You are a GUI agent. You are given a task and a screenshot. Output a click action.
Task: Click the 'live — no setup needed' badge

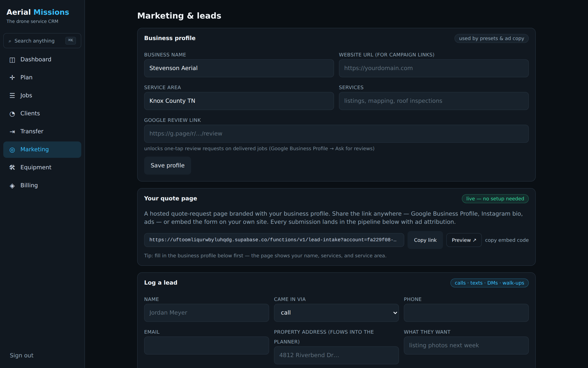click(495, 199)
